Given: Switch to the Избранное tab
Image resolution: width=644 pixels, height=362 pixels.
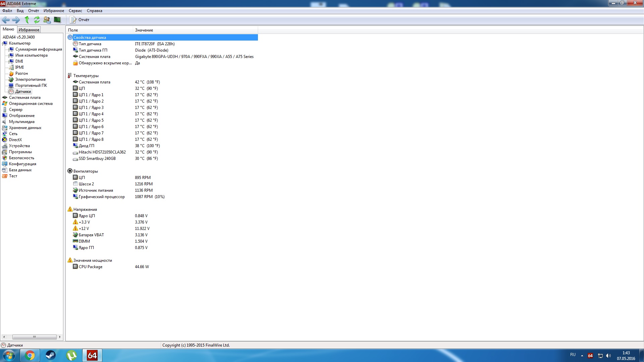Looking at the screenshot, I should (29, 30).
